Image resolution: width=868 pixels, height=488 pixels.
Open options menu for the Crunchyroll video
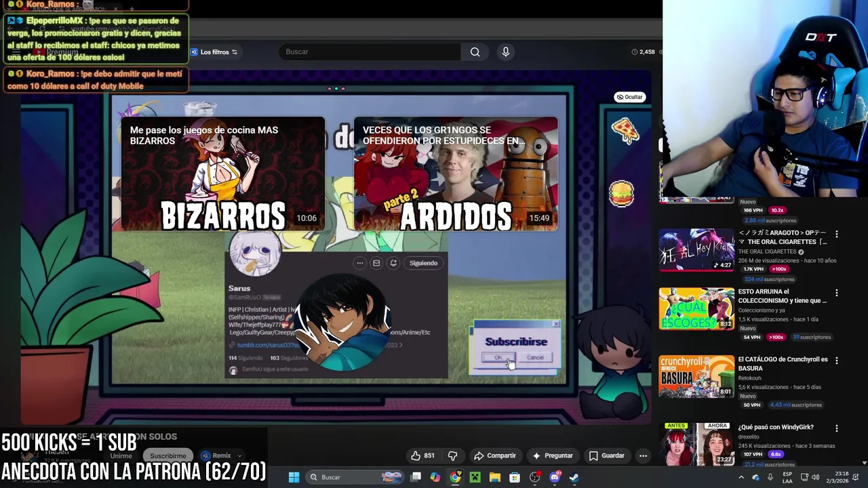tap(836, 361)
